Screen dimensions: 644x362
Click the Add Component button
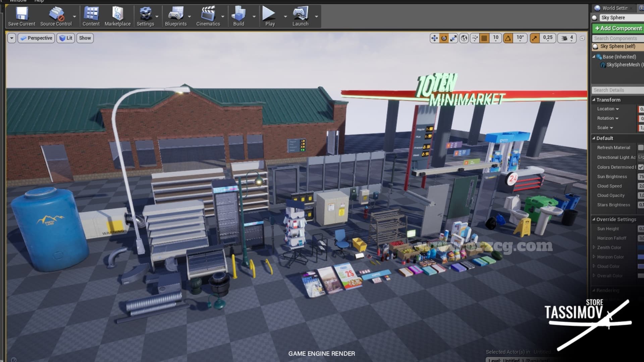click(618, 28)
